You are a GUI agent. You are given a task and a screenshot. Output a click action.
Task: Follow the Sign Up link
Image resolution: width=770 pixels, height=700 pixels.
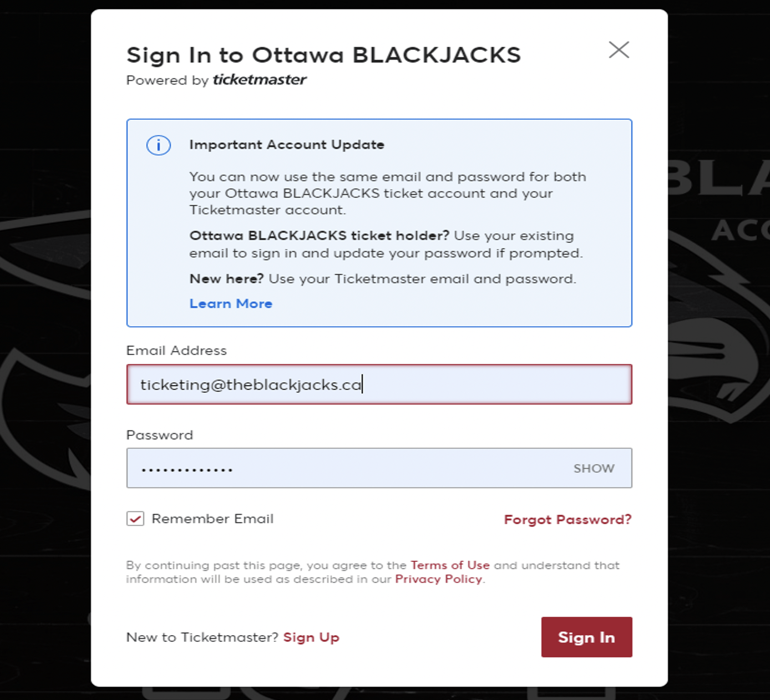click(311, 637)
